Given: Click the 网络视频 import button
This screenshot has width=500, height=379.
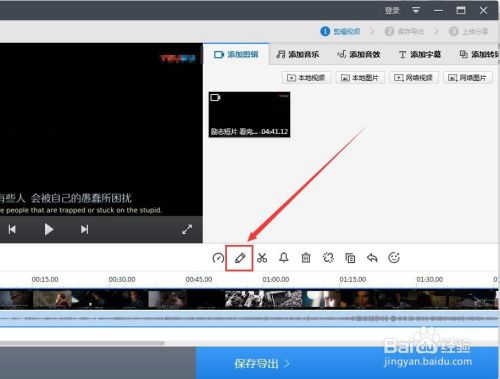Looking at the screenshot, I should 414,78.
